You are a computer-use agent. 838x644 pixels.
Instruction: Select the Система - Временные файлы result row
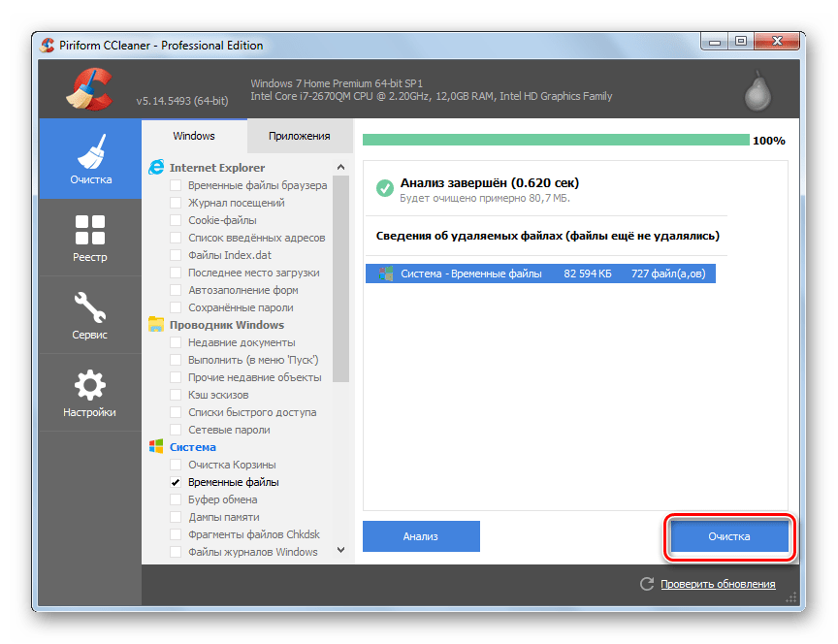tap(539, 274)
